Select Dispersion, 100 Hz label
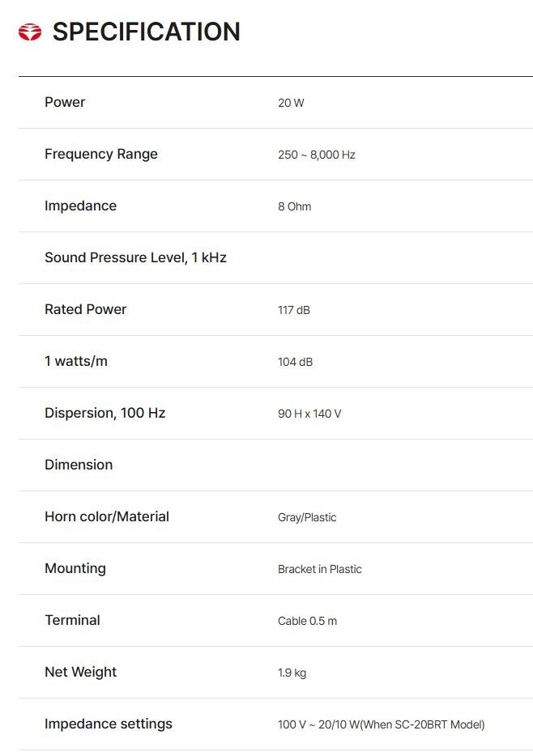This screenshot has width=533, height=756. [x=105, y=413]
